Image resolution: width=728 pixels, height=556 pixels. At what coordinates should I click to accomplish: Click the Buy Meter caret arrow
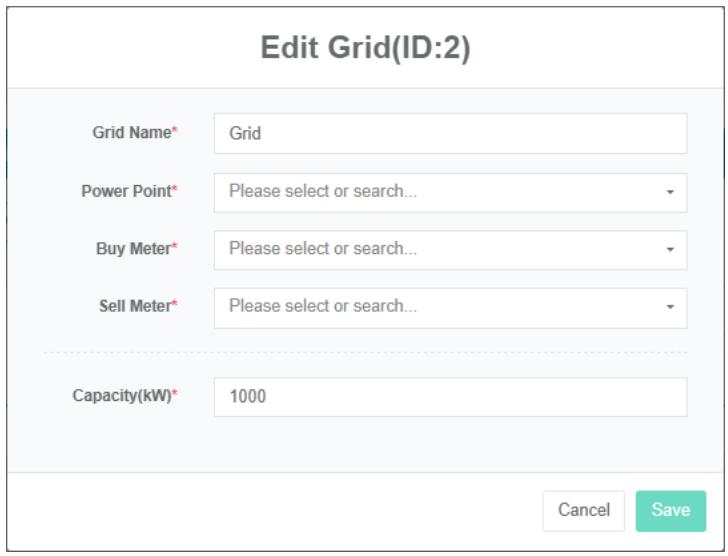(671, 250)
